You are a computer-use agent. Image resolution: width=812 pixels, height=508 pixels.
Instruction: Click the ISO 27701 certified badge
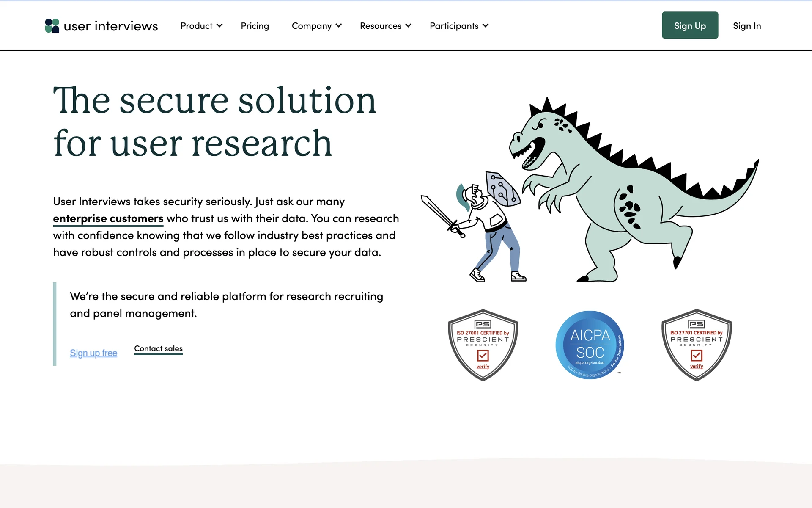click(696, 345)
